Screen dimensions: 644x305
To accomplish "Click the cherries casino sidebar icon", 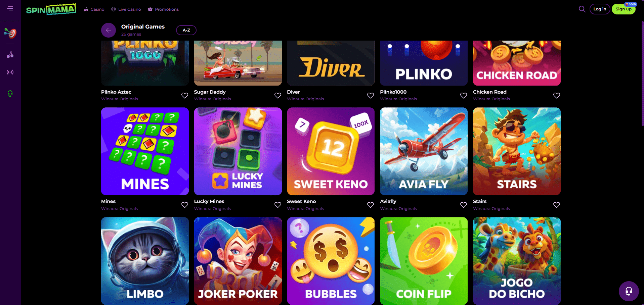I will [10, 55].
